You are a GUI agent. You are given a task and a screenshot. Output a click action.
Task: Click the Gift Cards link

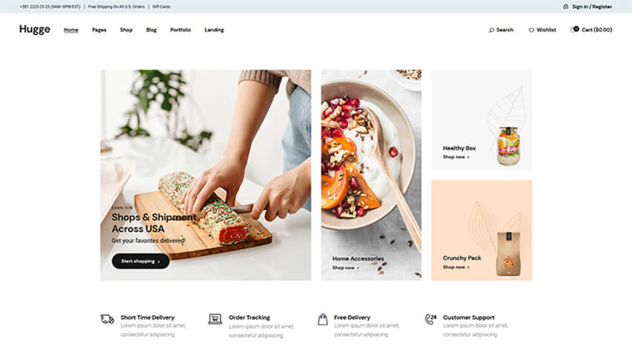[161, 7]
